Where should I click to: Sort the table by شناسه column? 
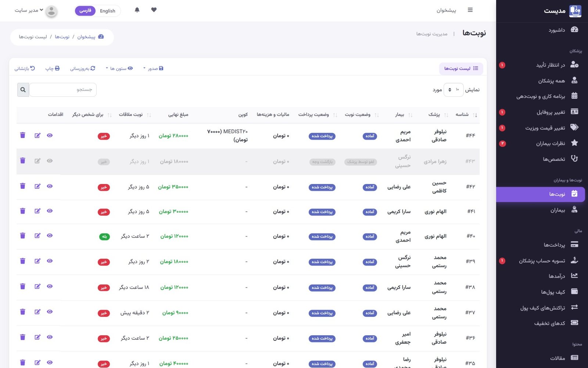(x=466, y=115)
